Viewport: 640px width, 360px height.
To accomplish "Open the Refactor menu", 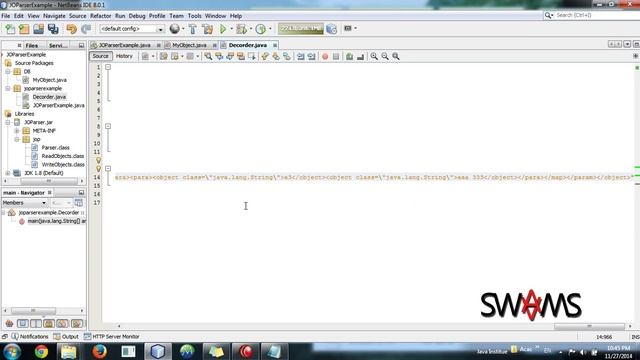I will click(x=100, y=16).
